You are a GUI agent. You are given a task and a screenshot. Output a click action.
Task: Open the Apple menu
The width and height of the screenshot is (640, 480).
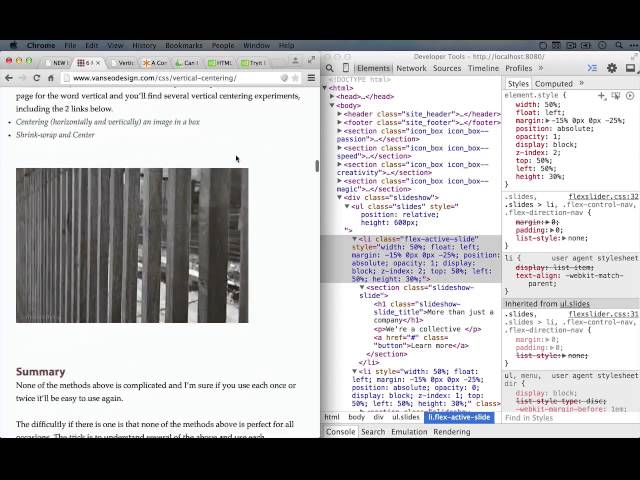[13, 45]
